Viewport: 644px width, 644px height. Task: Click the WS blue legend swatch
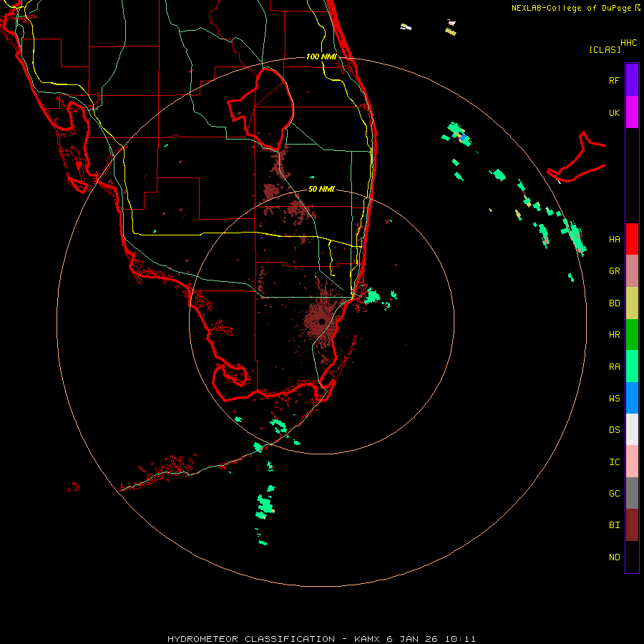632,398
